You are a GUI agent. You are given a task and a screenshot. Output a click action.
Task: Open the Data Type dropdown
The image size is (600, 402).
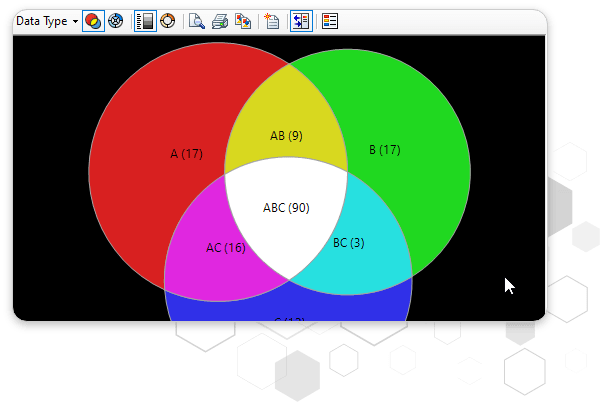point(47,21)
